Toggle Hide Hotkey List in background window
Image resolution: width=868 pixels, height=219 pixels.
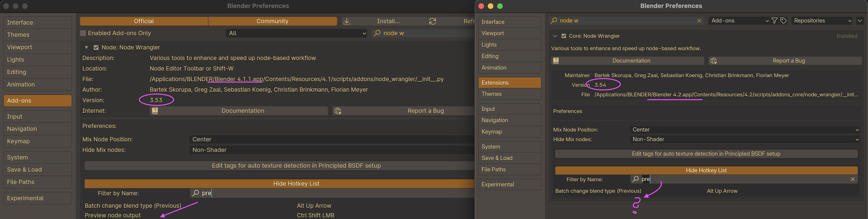click(x=279, y=184)
